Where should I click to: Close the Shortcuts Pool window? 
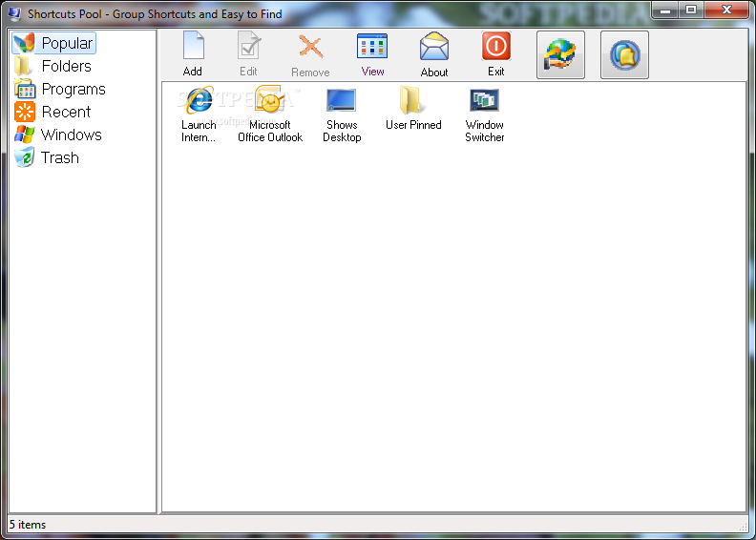[x=726, y=10]
